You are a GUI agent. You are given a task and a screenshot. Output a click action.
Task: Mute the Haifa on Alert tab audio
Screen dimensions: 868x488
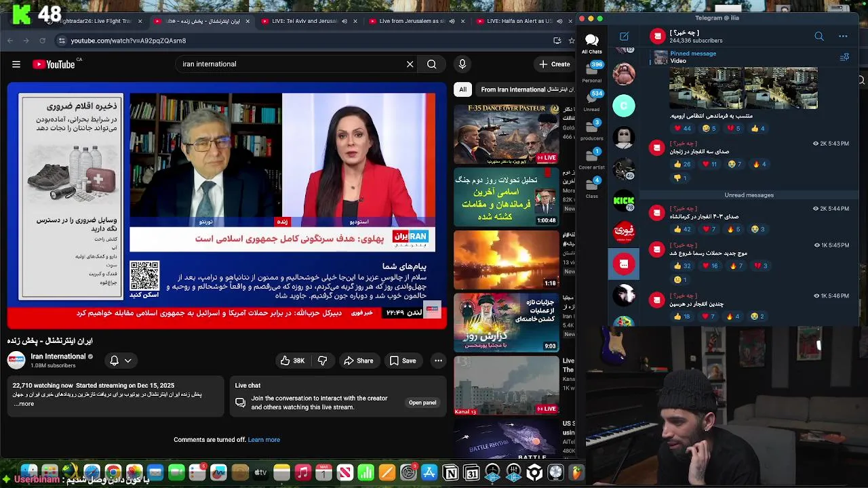tap(560, 21)
